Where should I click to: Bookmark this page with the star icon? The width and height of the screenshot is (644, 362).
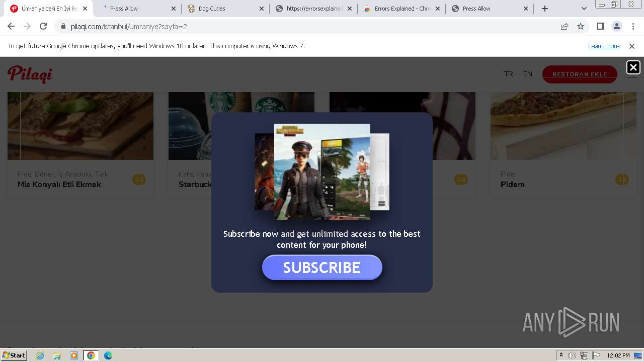(x=581, y=26)
